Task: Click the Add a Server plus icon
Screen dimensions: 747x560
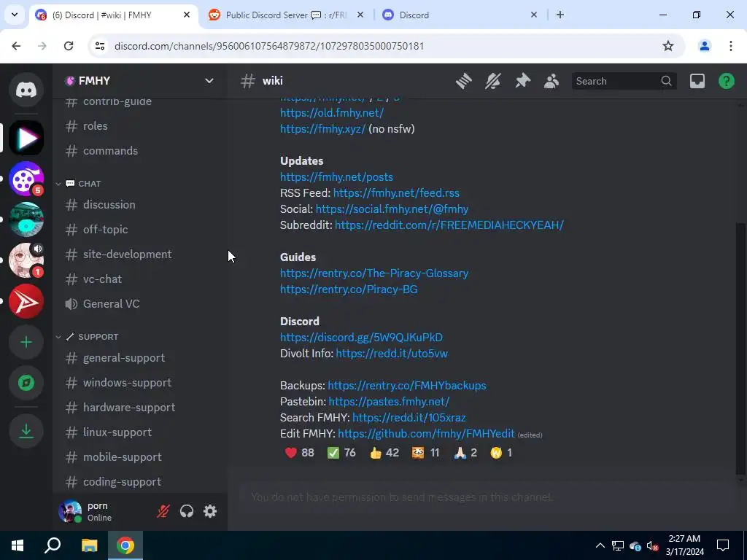Action: (x=26, y=343)
